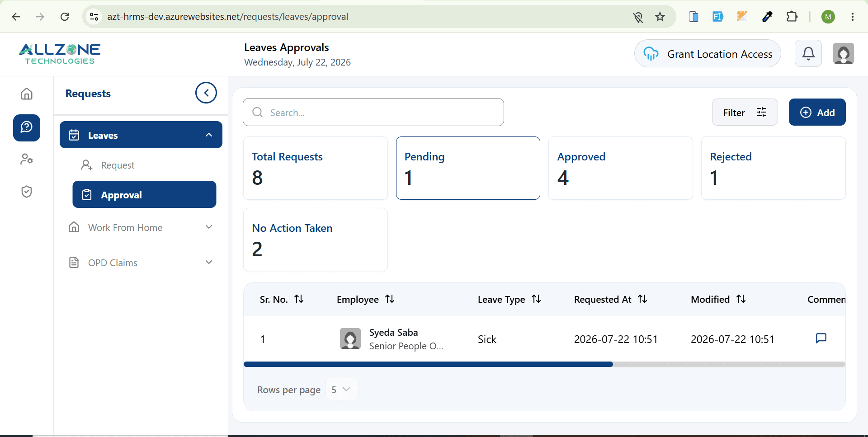Open the Chrome profile M avatar
The height and width of the screenshot is (437, 868).
(x=828, y=17)
